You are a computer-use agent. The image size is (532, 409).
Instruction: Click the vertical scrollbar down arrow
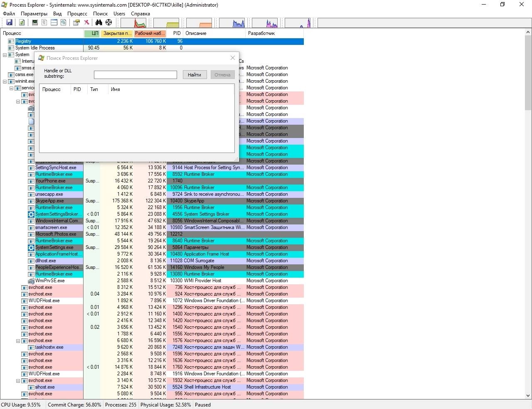(x=528, y=396)
